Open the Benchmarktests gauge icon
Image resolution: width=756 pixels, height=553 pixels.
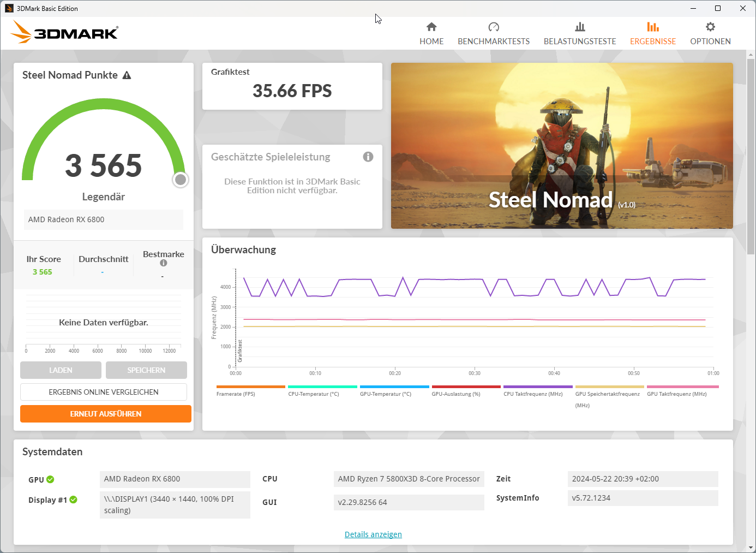(494, 27)
